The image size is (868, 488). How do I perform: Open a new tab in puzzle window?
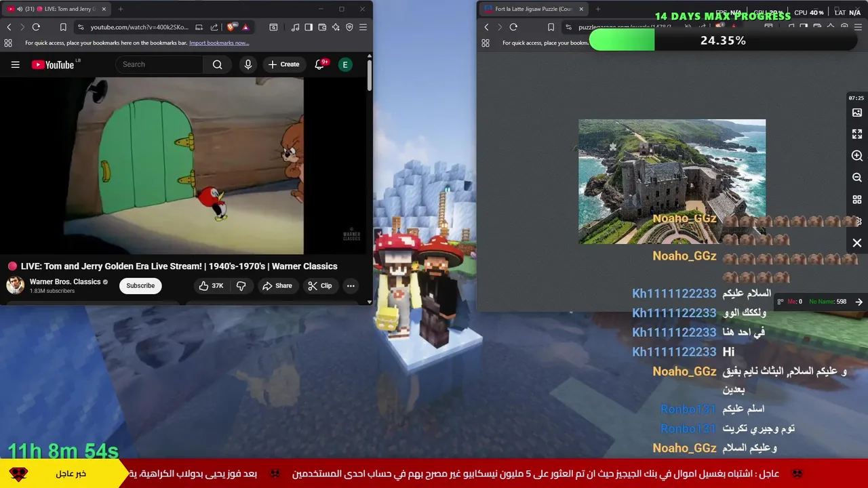(598, 9)
